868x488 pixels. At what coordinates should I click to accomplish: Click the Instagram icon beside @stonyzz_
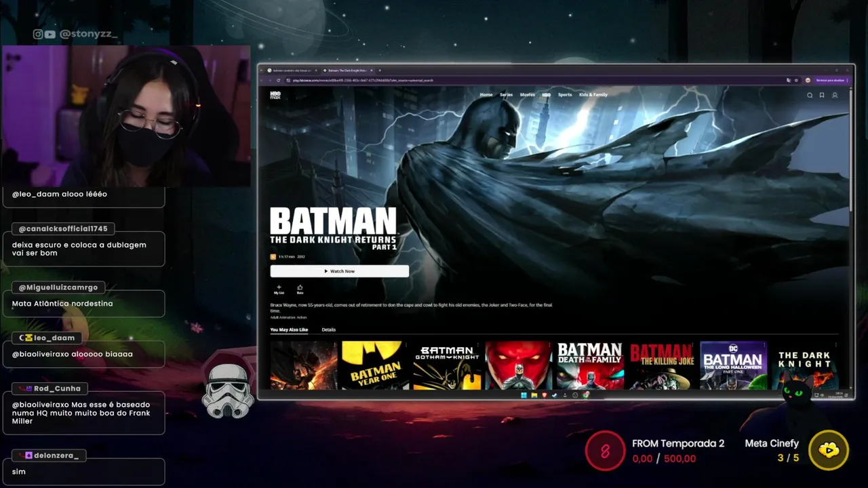(38, 34)
